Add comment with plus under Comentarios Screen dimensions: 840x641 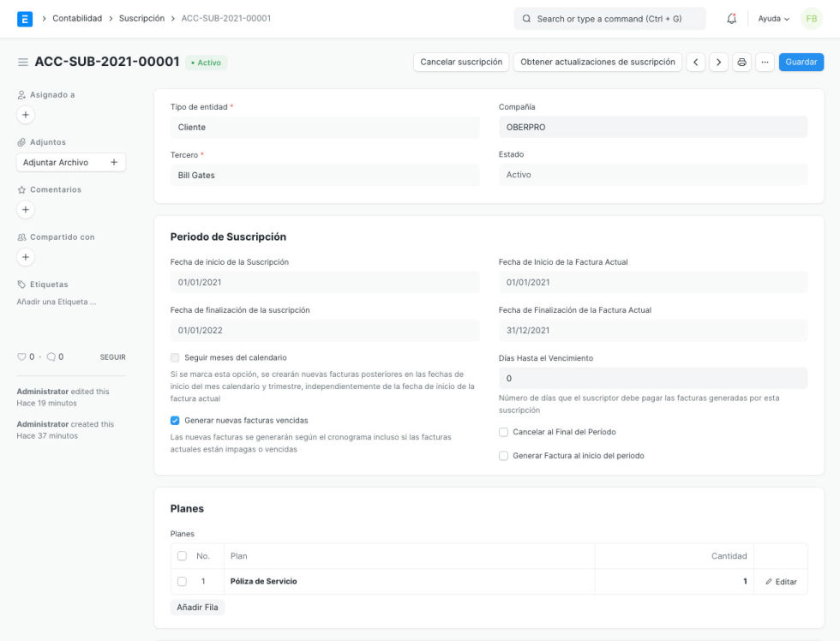pyautogui.click(x=26, y=209)
